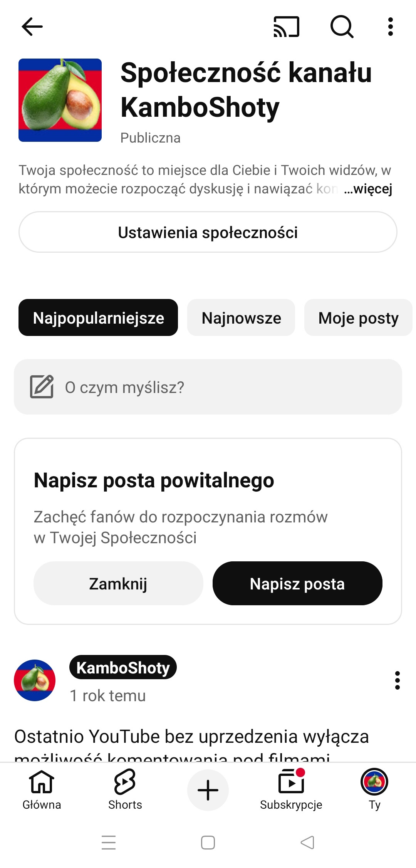416x868 pixels.
Task: Open "Ustawienia społeczności" settings
Action: pyautogui.click(x=208, y=232)
